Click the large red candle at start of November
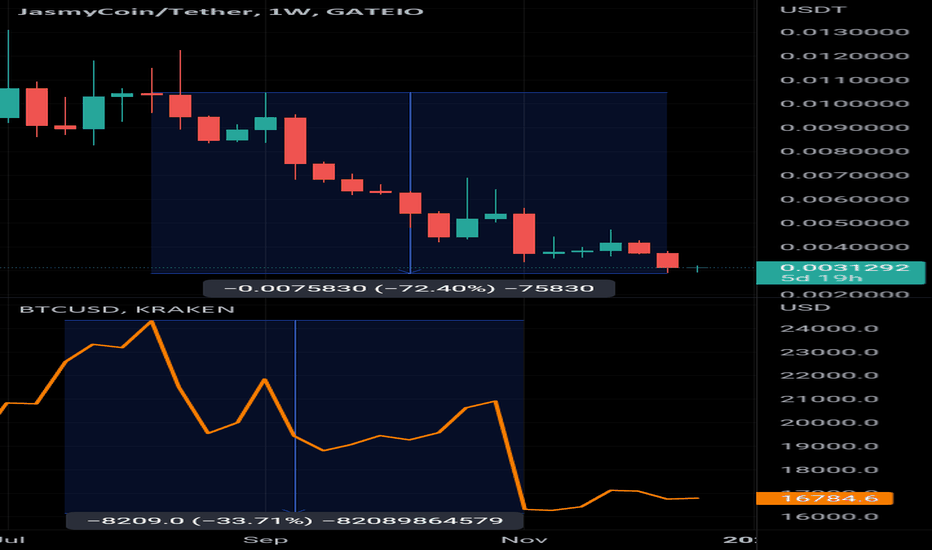 tap(524, 234)
